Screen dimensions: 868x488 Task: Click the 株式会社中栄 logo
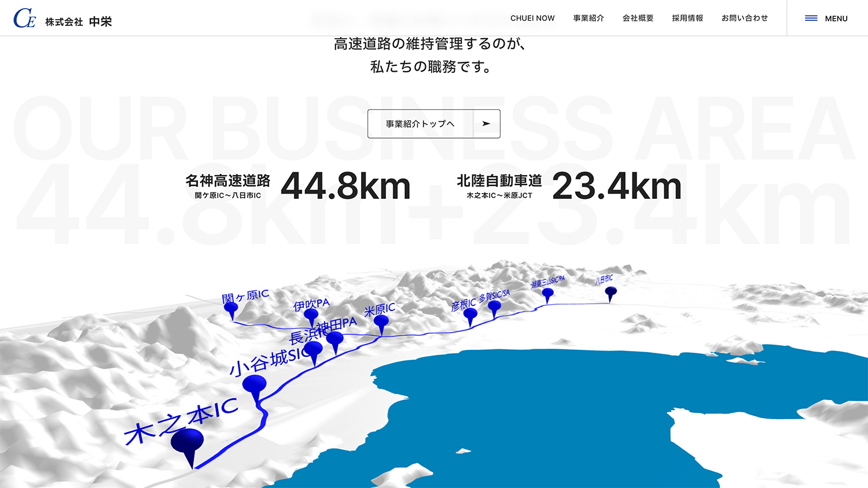(x=62, y=19)
